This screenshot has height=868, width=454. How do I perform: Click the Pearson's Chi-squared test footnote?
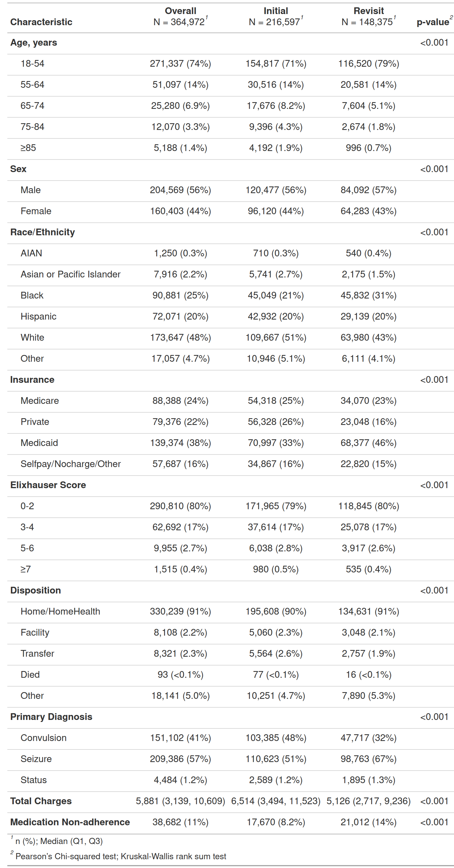(121, 856)
